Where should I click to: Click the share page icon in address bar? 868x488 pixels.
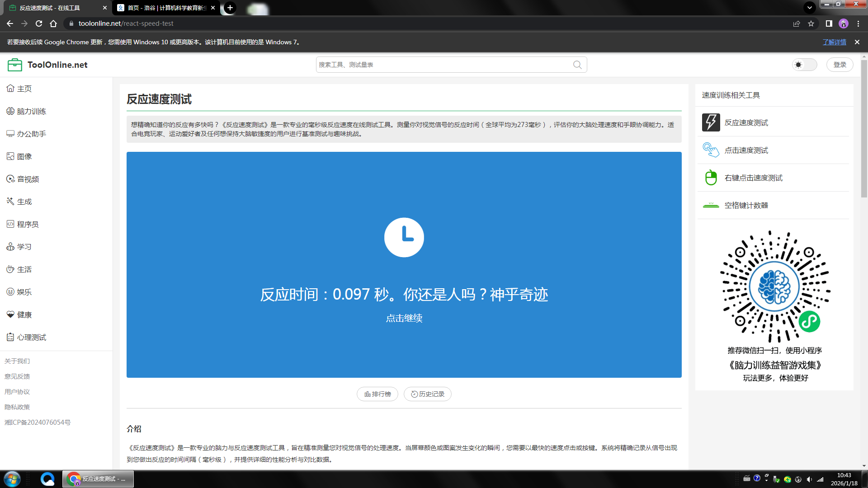coord(797,23)
